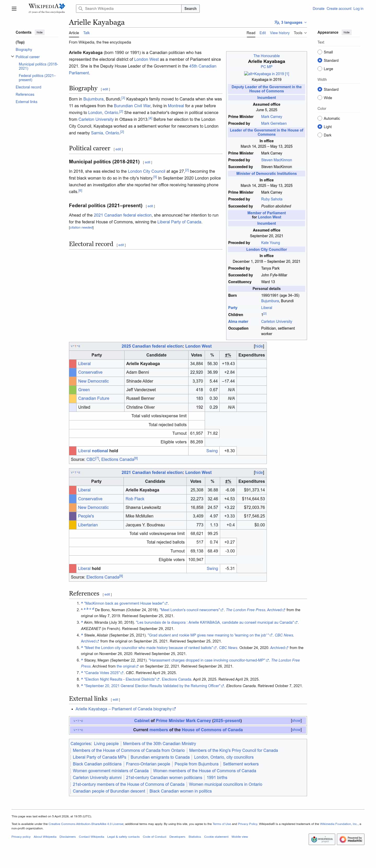This screenshot has width=376, height=868.
Task: Choose the Wide width option
Action: 320,98
